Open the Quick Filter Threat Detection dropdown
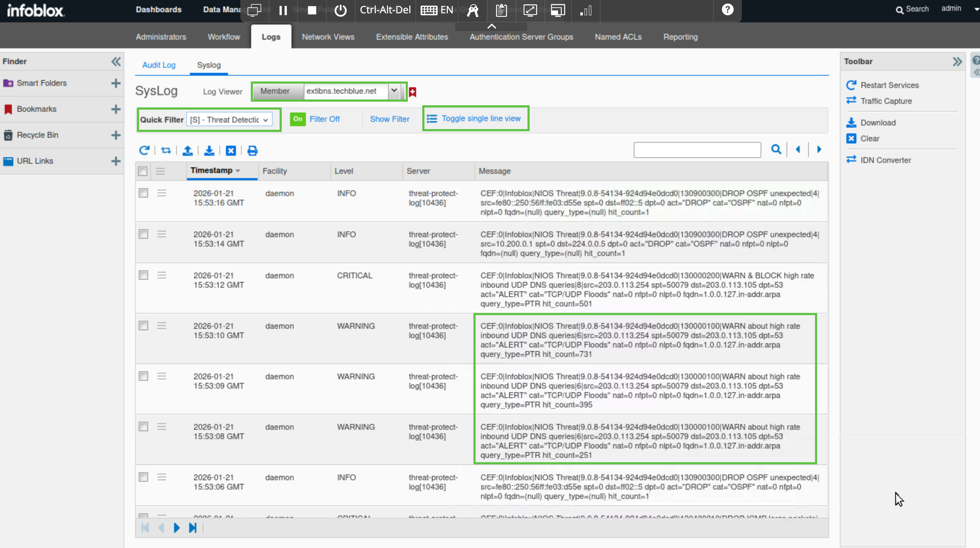980x548 pixels. [230, 120]
